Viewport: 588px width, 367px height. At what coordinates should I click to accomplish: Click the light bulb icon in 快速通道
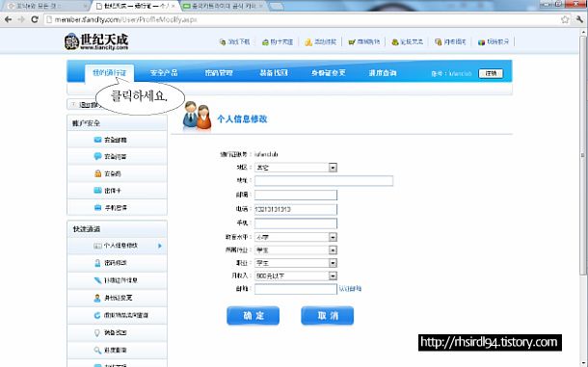[x=97, y=332]
